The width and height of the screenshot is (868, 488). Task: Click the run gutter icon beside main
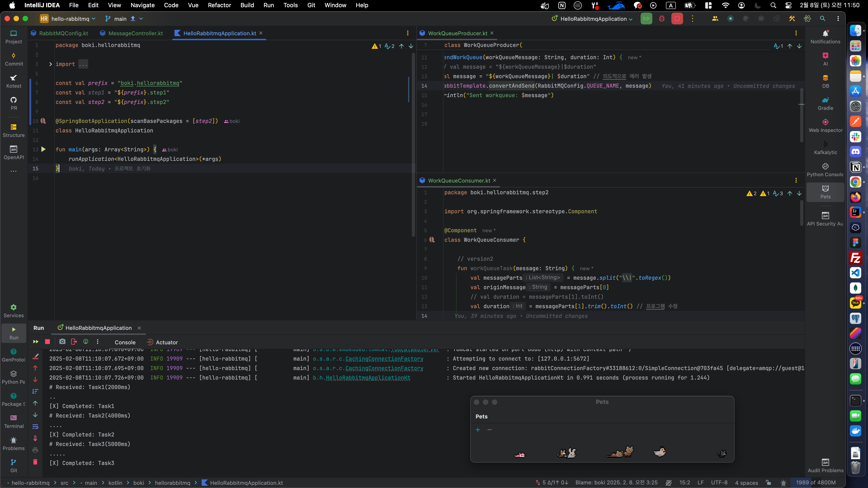[x=43, y=149]
